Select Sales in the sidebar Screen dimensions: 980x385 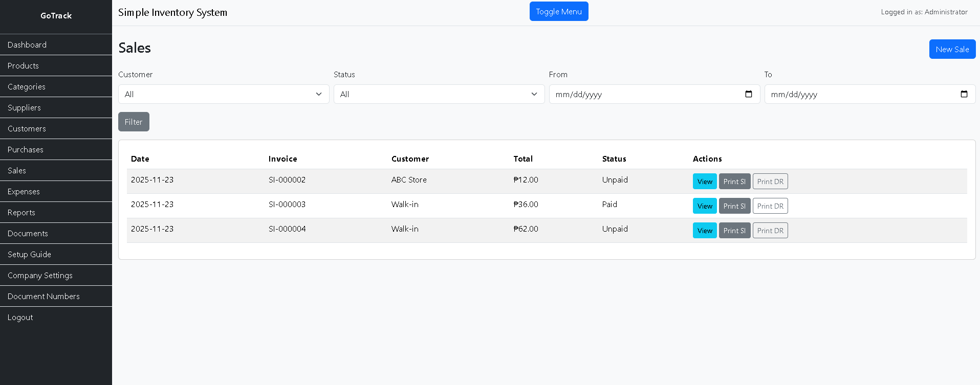click(56, 170)
